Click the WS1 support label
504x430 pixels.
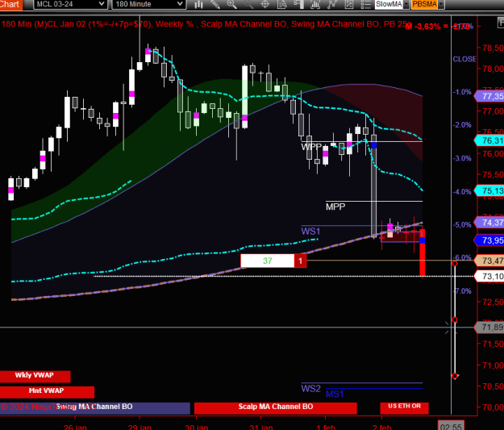(x=310, y=232)
